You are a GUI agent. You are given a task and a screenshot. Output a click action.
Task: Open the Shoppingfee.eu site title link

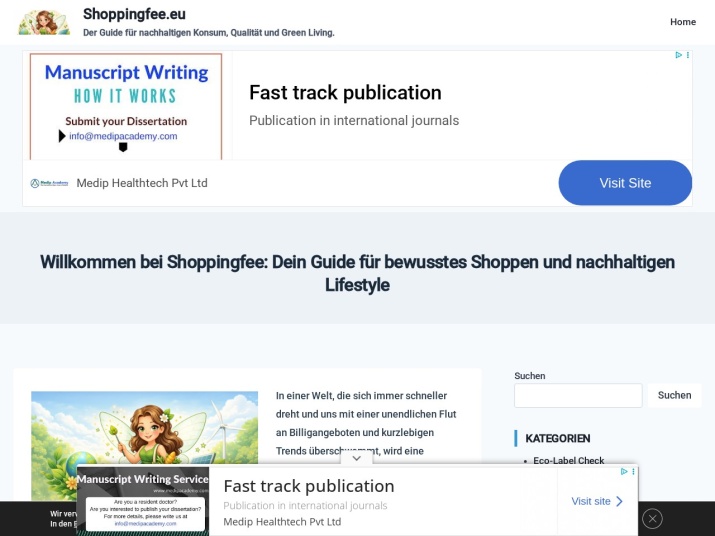pos(134,14)
